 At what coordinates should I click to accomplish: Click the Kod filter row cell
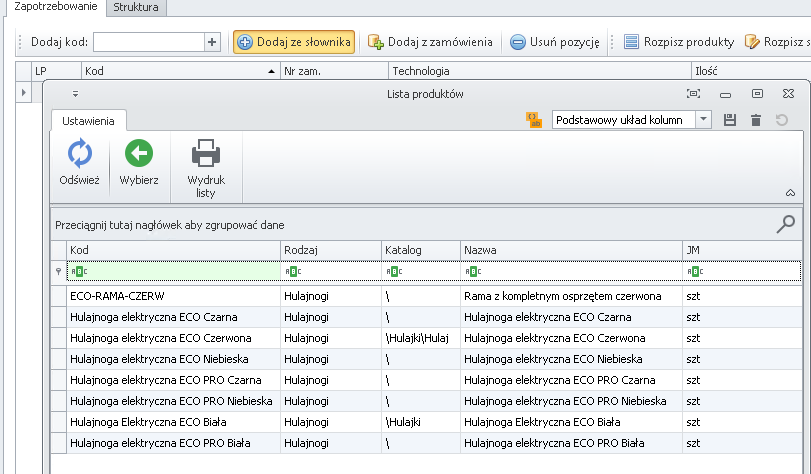(x=174, y=271)
